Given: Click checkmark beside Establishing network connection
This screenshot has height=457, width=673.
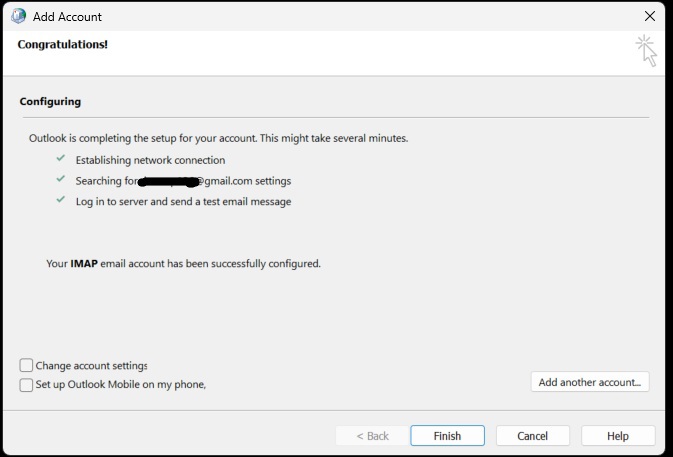Looking at the screenshot, I should pos(61,158).
